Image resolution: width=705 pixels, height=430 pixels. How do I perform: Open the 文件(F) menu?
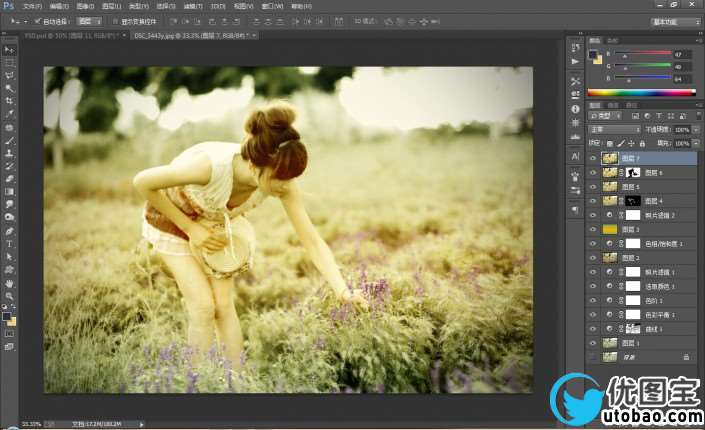point(32,6)
